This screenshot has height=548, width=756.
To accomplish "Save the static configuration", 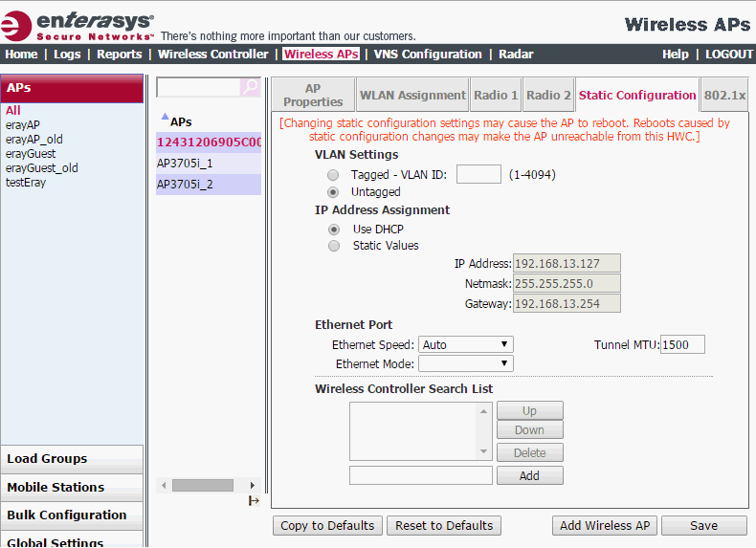I will pyautogui.click(x=704, y=525).
